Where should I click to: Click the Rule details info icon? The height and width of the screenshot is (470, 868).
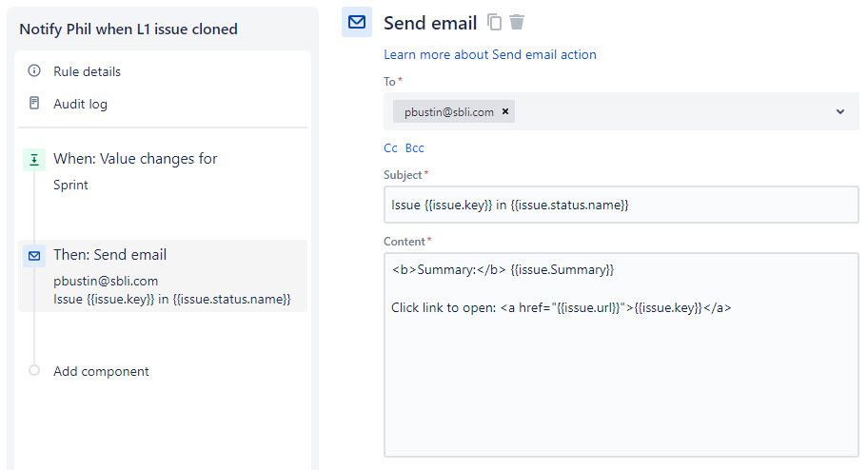34,71
